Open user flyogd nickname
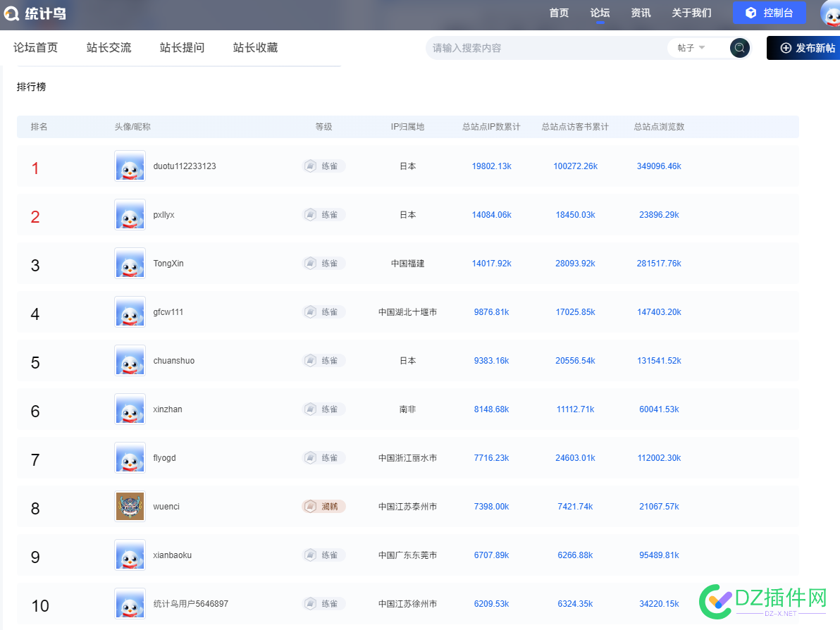The height and width of the screenshot is (630, 840). point(164,457)
